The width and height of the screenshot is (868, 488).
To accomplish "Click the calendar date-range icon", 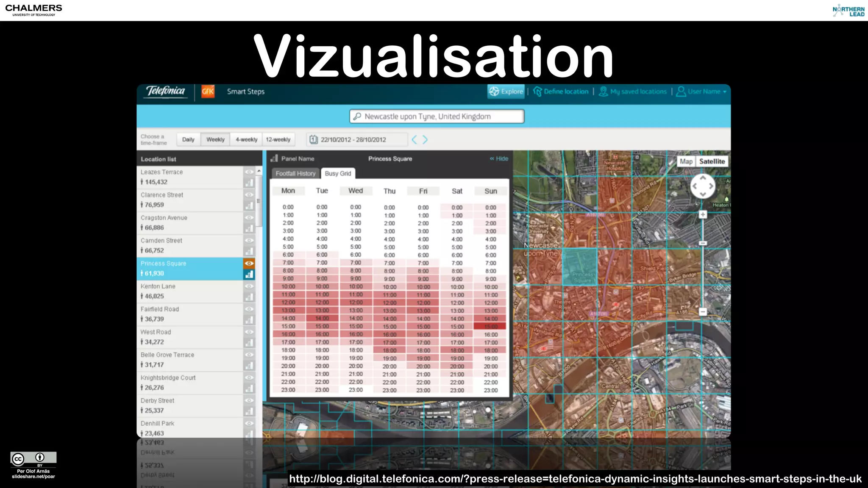I will point(314,139).
